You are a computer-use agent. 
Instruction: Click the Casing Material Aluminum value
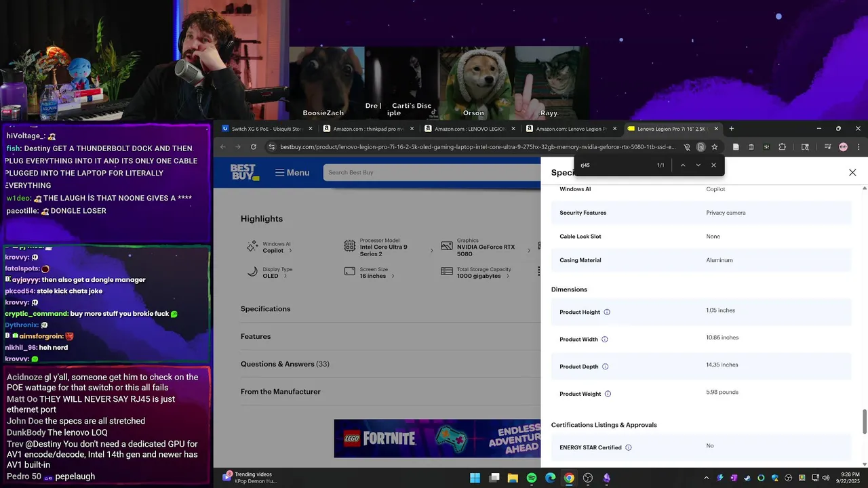pyautogui.click(x=719, y=260)
